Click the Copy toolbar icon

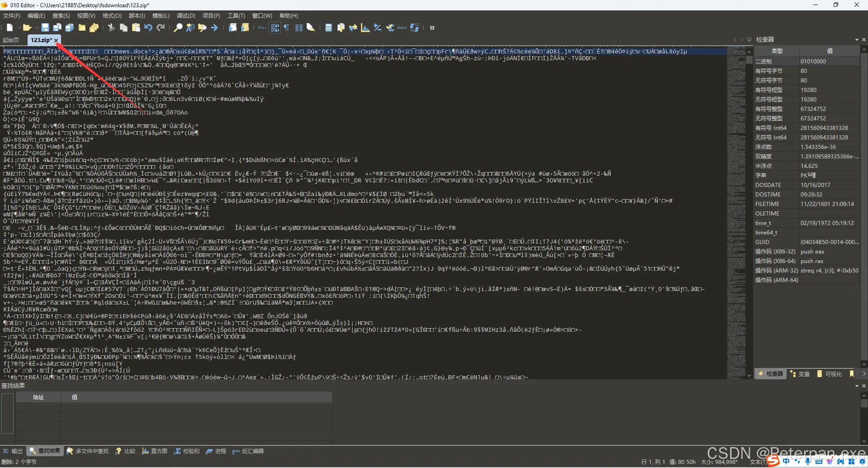pos(123,28)
